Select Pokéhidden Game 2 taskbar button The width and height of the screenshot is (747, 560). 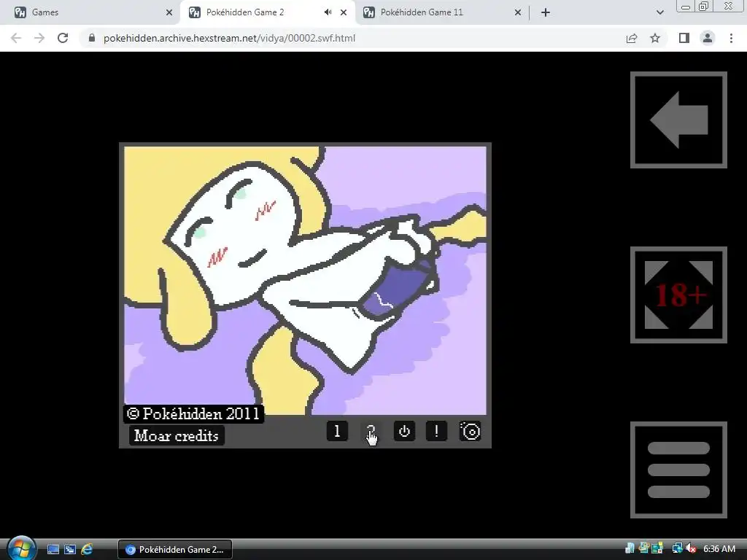pos(175,550)
